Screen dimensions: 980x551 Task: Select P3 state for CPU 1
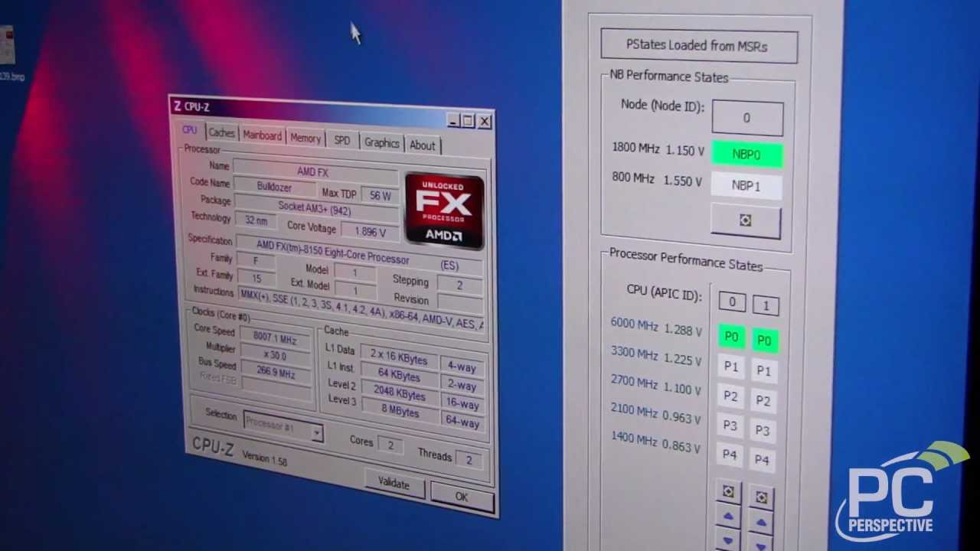click(762, 430)
